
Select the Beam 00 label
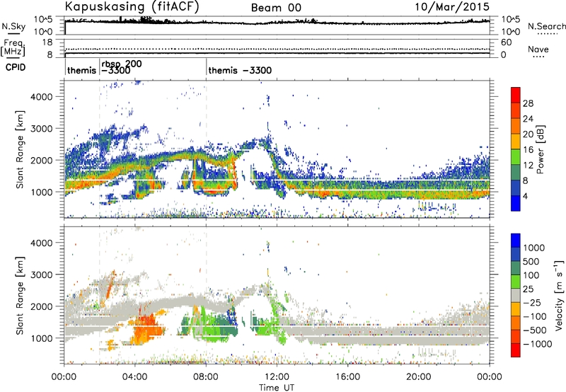[x=276, y=8]
